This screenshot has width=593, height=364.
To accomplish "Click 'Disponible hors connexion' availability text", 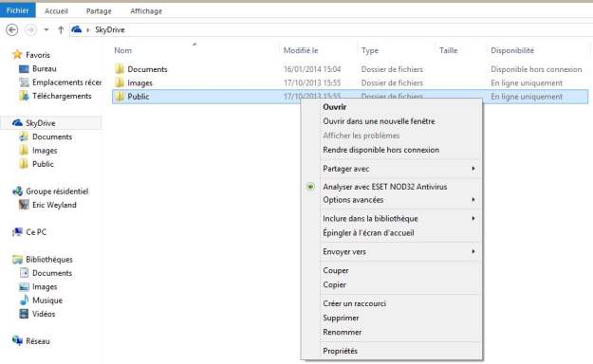I will tap(536, 69).
